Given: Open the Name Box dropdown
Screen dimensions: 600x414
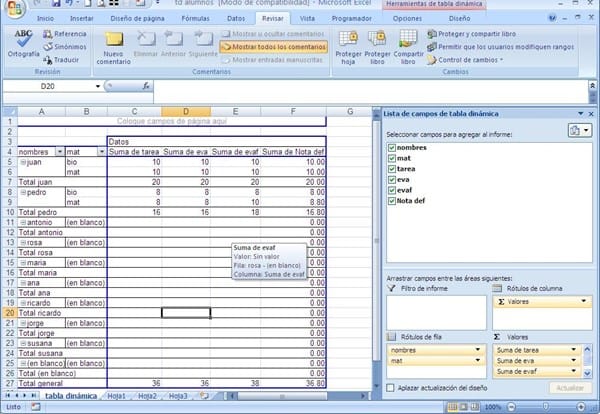Looking at the screenshot, I should [x=98, y=86].
